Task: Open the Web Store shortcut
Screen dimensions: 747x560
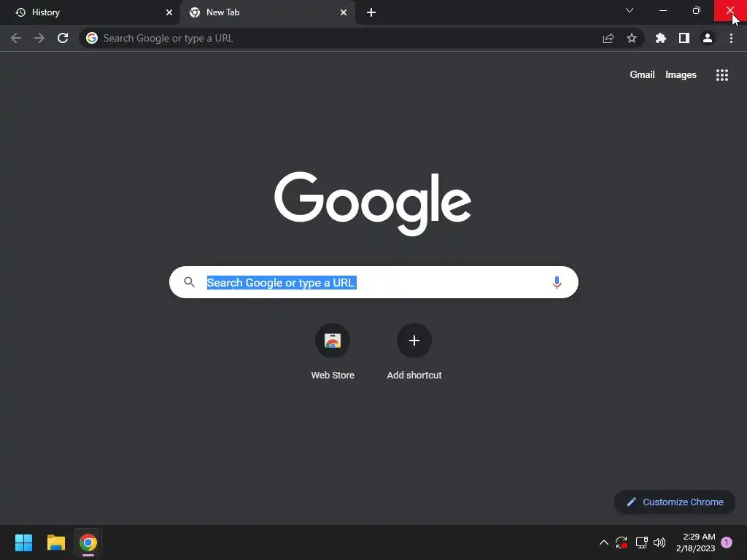Action: point(333,352)
